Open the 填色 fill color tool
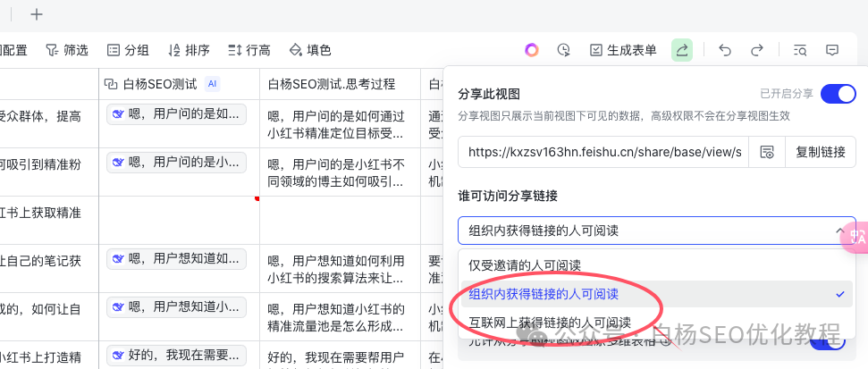 pos(310,50)
